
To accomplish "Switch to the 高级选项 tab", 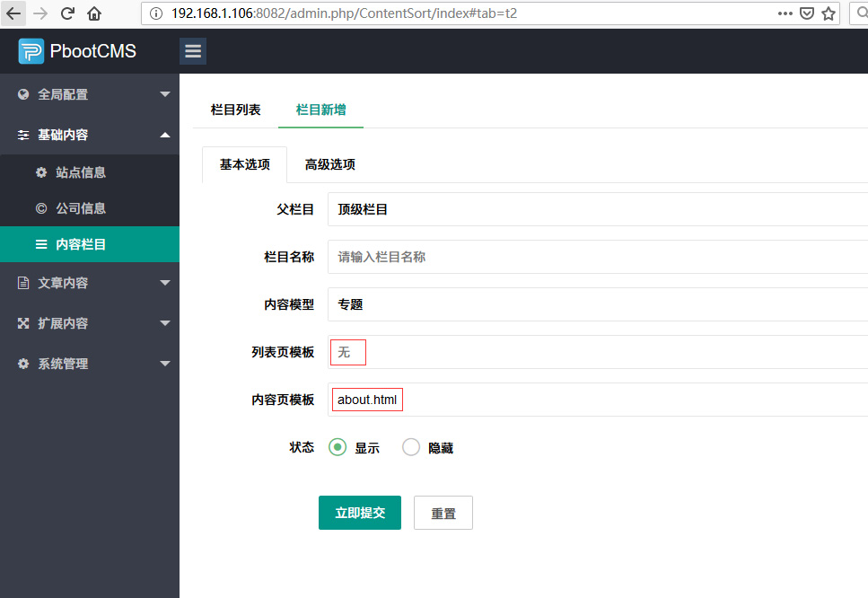I will point(329,164).
